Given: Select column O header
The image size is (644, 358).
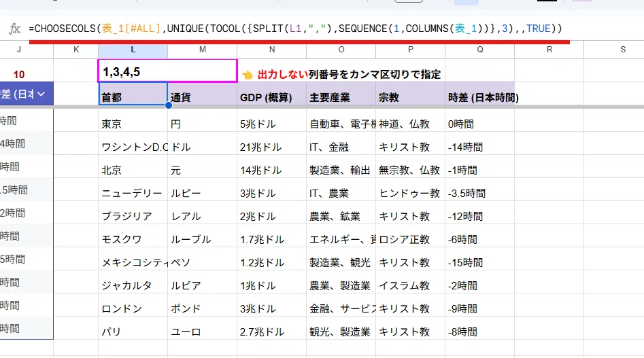Looking at the screenshot, I should point(341,49).
